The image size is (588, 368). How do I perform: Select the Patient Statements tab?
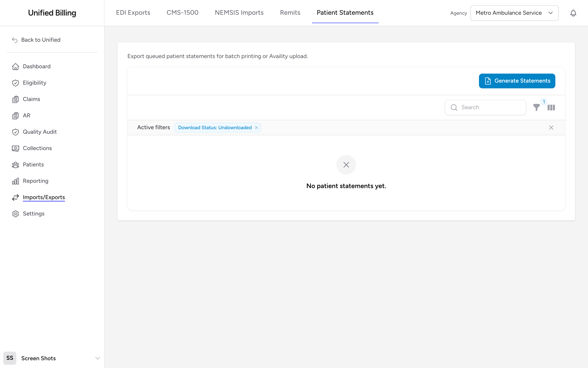345,13
